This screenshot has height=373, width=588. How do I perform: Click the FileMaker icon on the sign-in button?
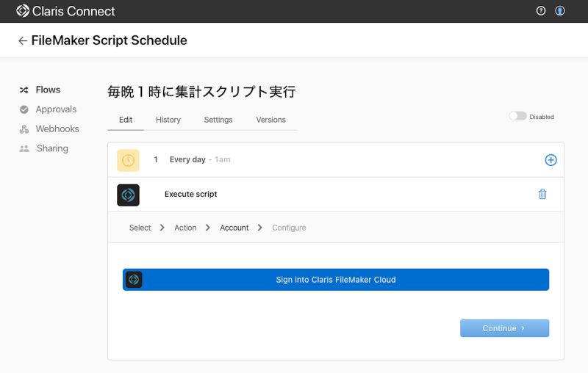tap(134, 279)
